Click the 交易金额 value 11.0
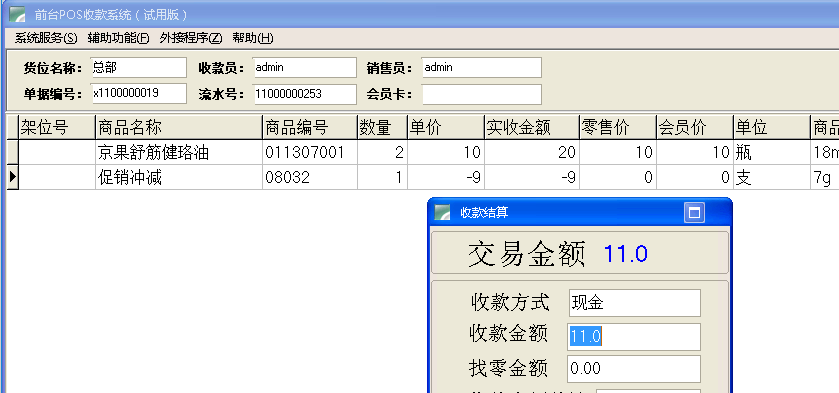839x393 pixels. pos(626,254)
